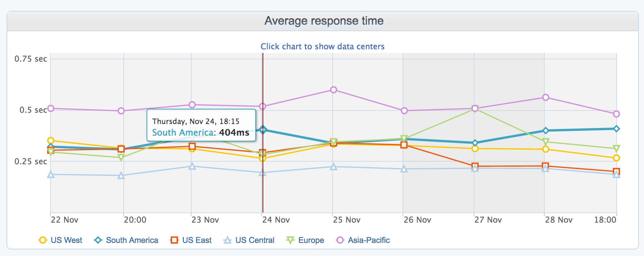Click the South America 404ms tooltip
The height and width of the screenshot is (256, 644).
pos(201,125)
